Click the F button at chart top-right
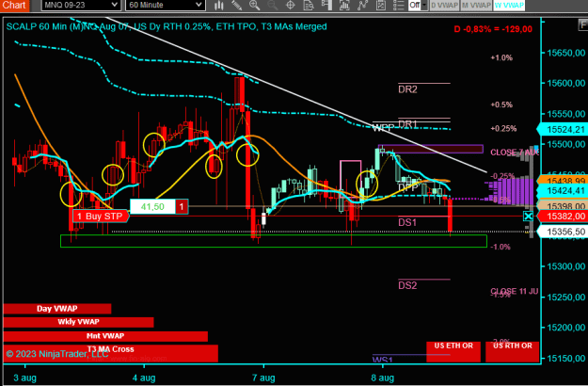The width and height of the screenshot is (588, 386). 583,25
